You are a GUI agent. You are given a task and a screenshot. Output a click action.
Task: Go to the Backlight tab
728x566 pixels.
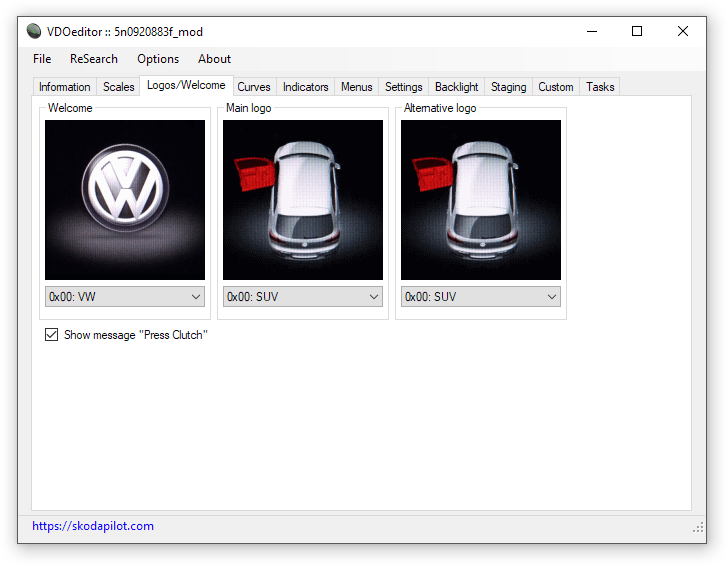pyautogui.click(x=456, y=87)
